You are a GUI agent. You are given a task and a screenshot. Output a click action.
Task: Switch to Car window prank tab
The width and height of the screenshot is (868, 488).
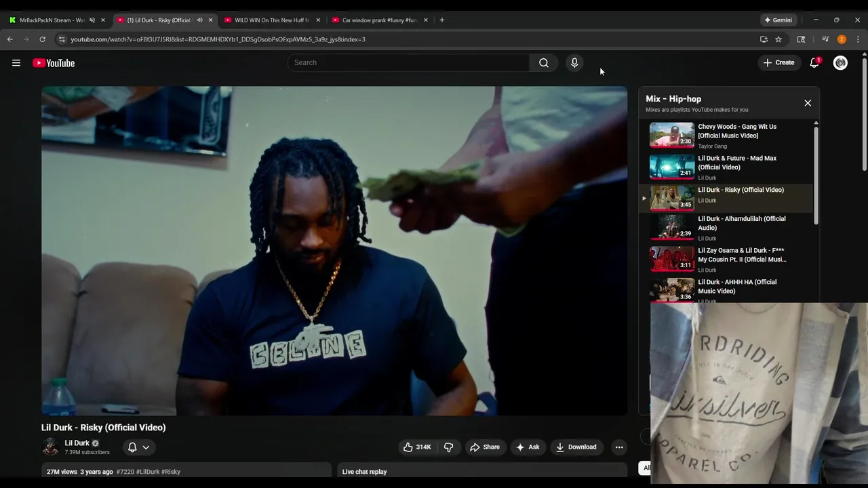pos(380,20)
